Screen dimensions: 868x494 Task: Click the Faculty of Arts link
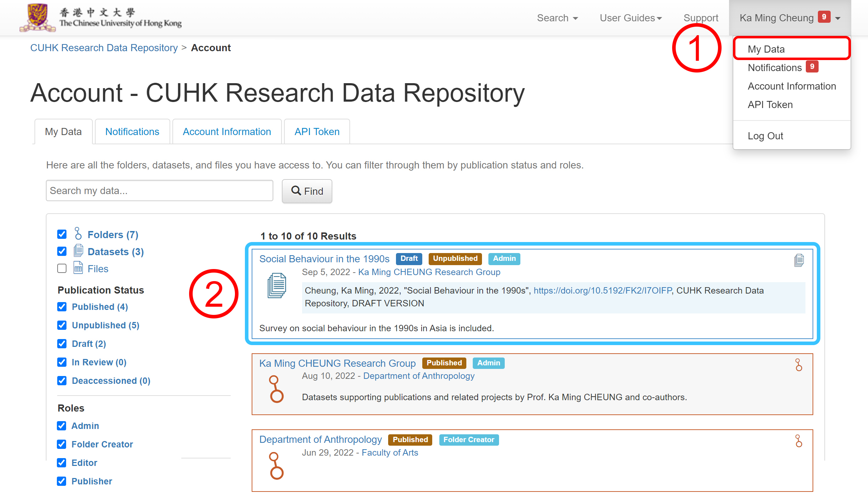click(390, 452)
